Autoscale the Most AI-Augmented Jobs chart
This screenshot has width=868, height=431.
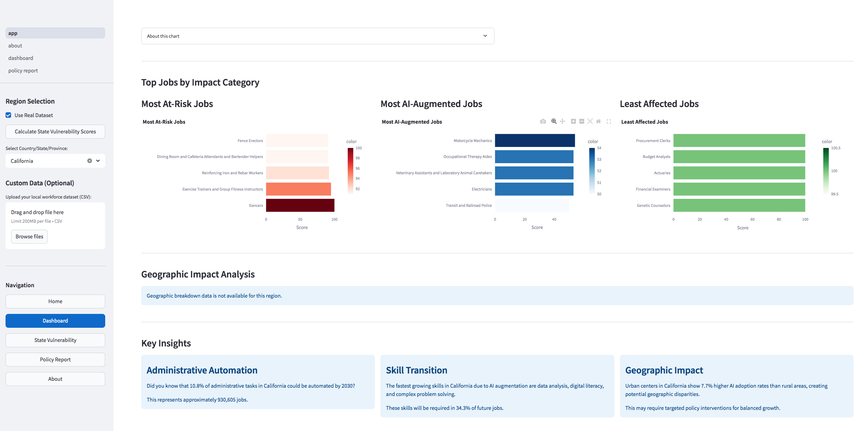tap(590, 121)
